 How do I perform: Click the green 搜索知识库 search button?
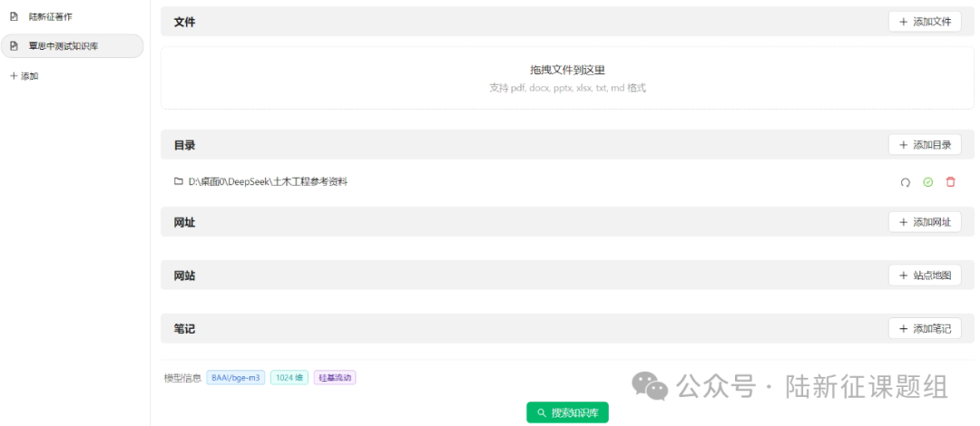(x=567, y=412)
